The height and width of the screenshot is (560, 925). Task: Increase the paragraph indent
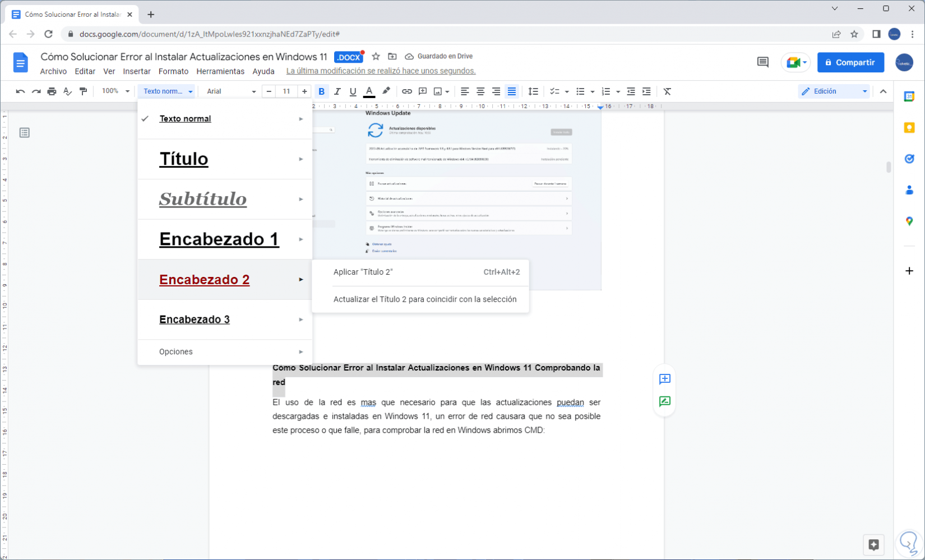pyautogui.click(x=646, y=91)
